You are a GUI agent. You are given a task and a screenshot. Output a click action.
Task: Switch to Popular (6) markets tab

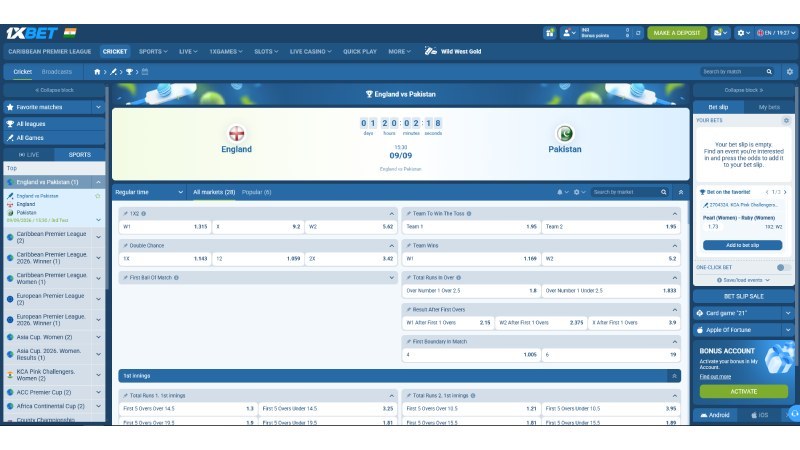tap(257, 192)
